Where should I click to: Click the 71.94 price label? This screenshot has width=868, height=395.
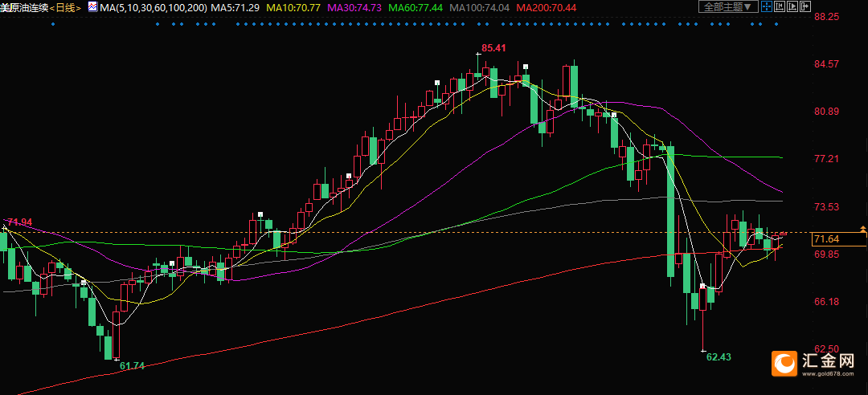[20, 222]
